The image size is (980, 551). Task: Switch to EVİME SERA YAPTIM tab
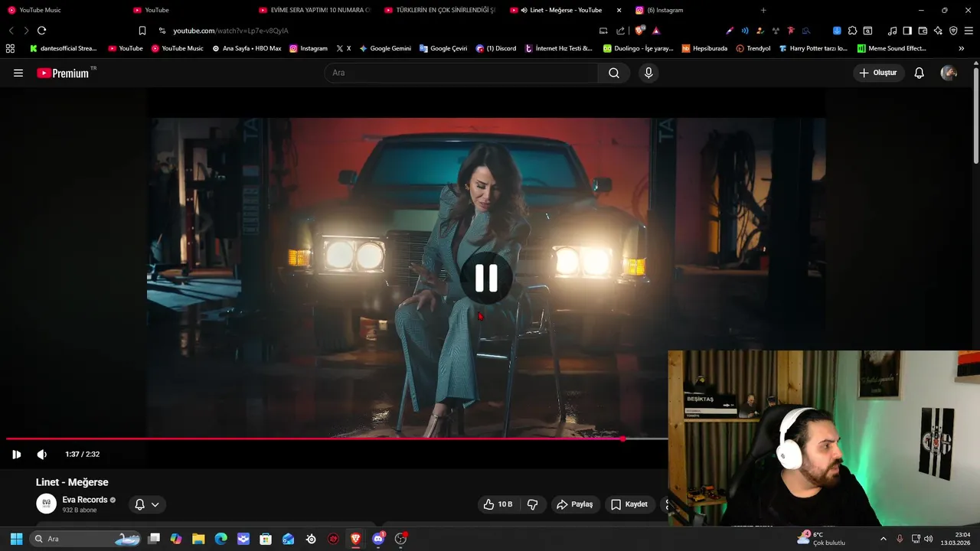coord(314,10)
